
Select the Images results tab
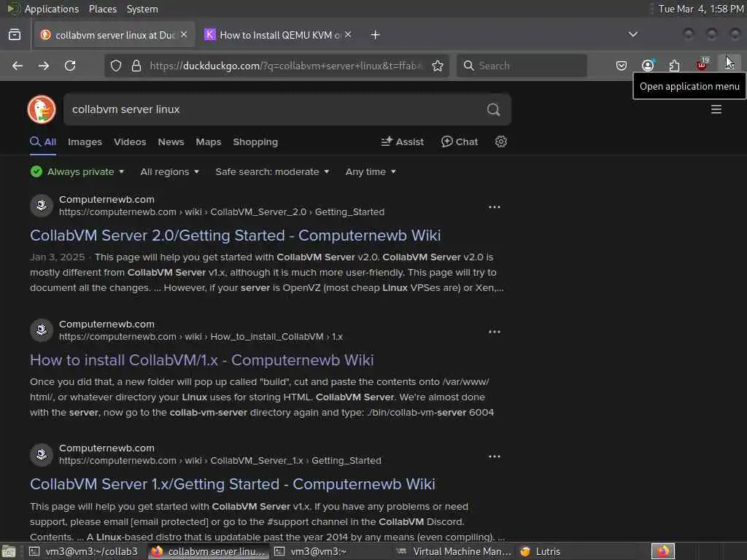pyautogui.click(x=85, y=142)
